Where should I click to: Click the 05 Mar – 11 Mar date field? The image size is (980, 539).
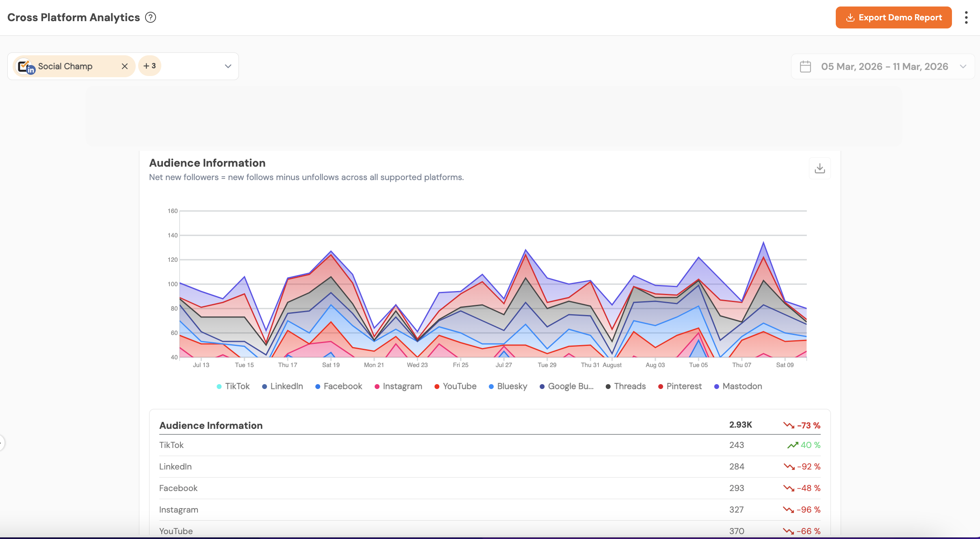[x=884, y=67]
